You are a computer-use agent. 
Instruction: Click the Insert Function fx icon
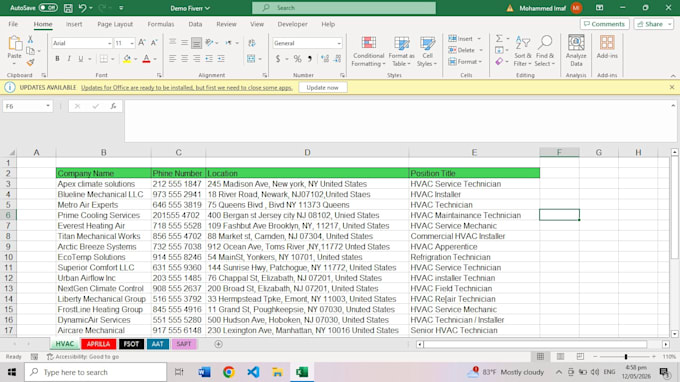pos(113,106)
